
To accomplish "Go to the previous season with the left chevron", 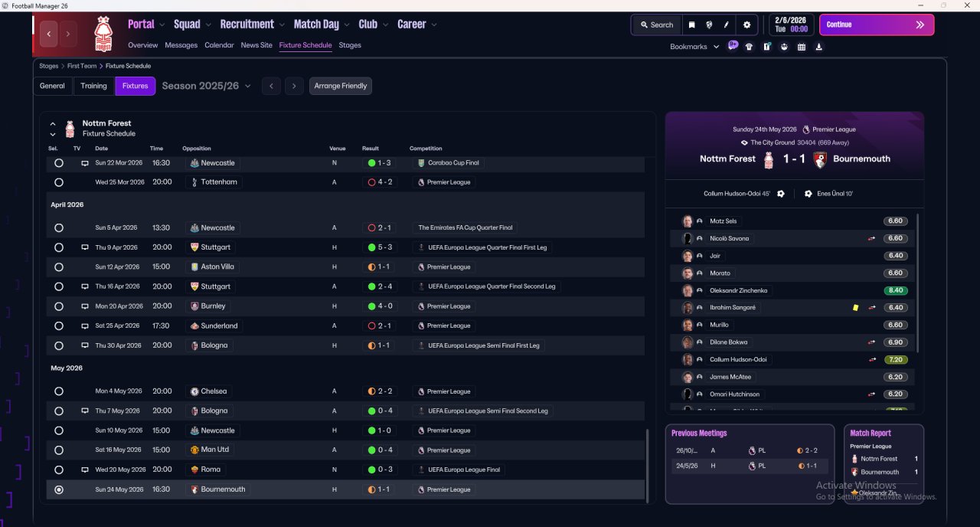I will point(271,86).
